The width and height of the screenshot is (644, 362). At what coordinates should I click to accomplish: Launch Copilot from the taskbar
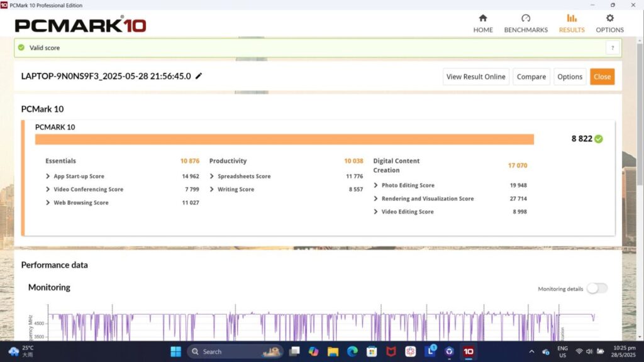click(x=313, y=351)
